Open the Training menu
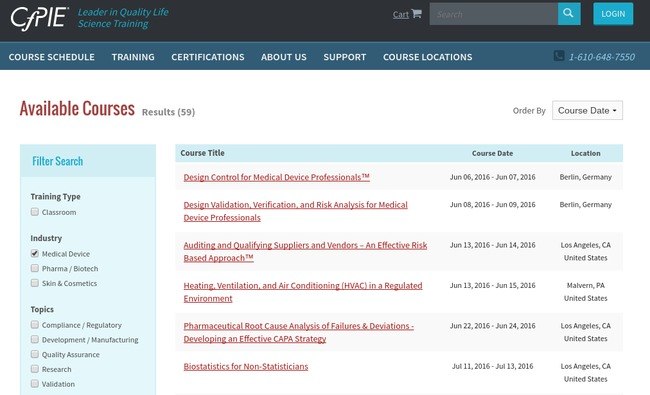The height and width of the screenshot is (395, 650). (133, 57)
